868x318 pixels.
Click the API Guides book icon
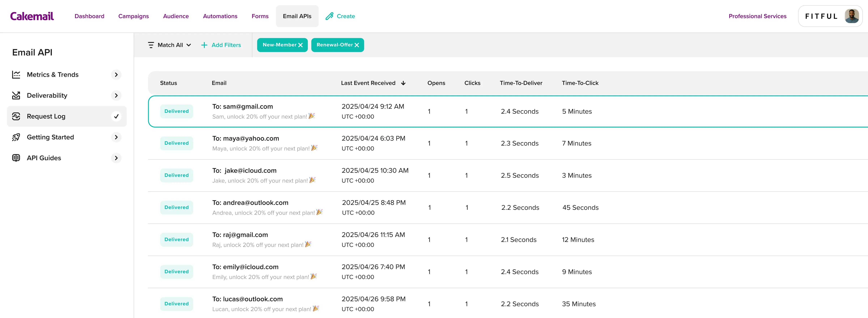pyautogui.click(x=16, y=158)
